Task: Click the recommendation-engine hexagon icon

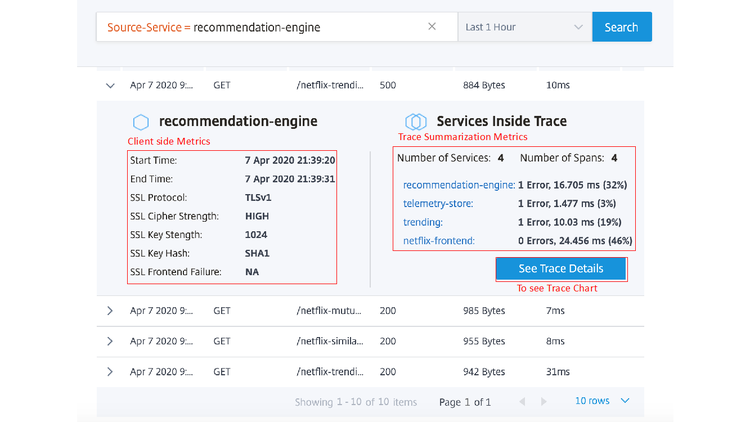Action: 141,122
